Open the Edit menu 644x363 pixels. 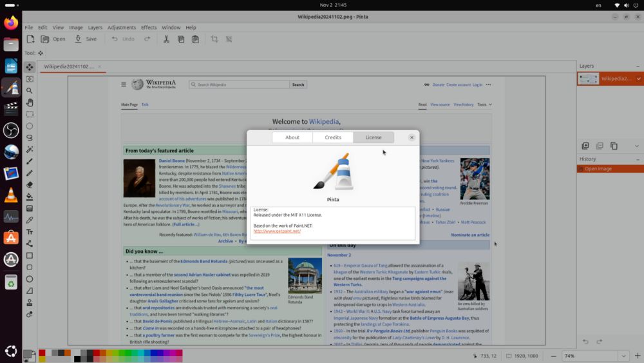pyautogui.click(x=43, y=28)
